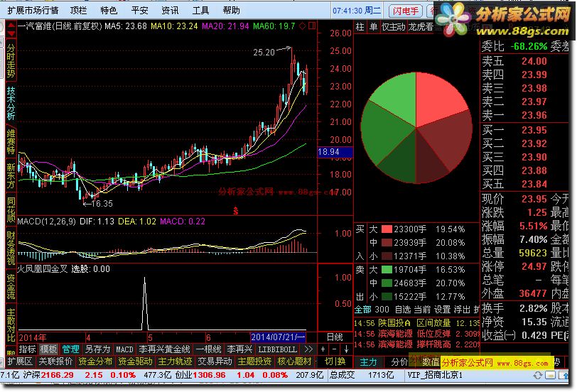Select the 李再兴黄金线 indicator tab
The width and height of the screenshot is (577, 392).
point(164,349)
